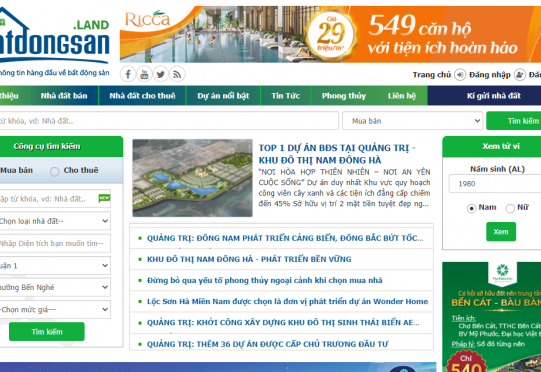Viewport: 541px width, 372px height.
Task: Click the Nhập Diện tích area input field
Action: click(55, 243)
